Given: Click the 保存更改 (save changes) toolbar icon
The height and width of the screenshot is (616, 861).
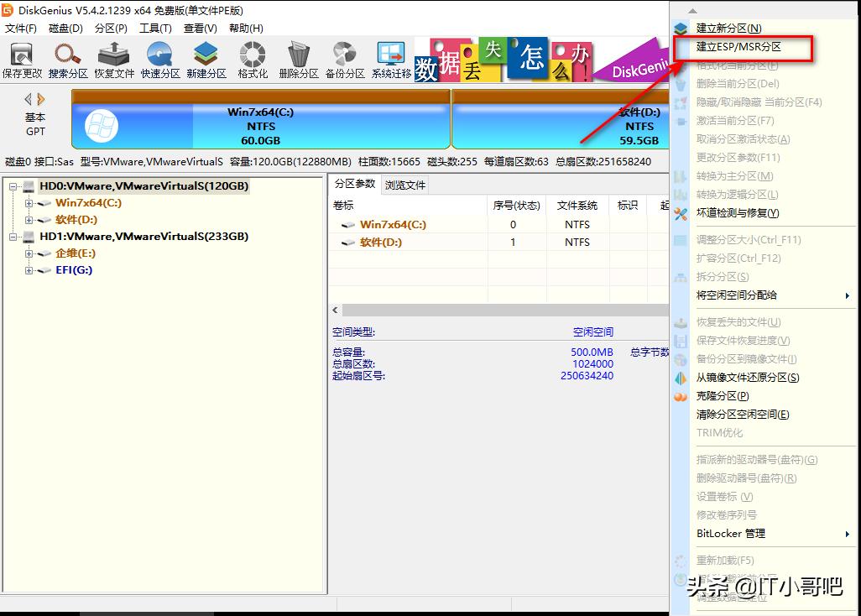Looking at the screenshot, I should coord(21,57).
